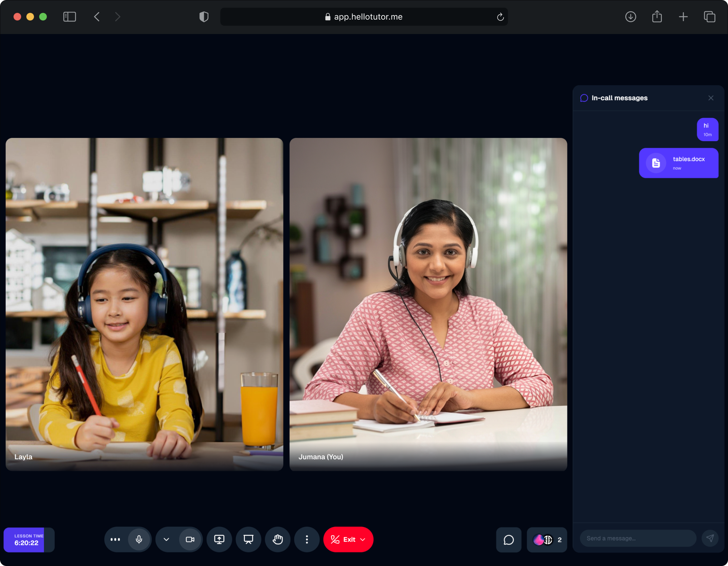The image size is (728, 566).
Task: Turn off the camera
Action: [190, 539]
